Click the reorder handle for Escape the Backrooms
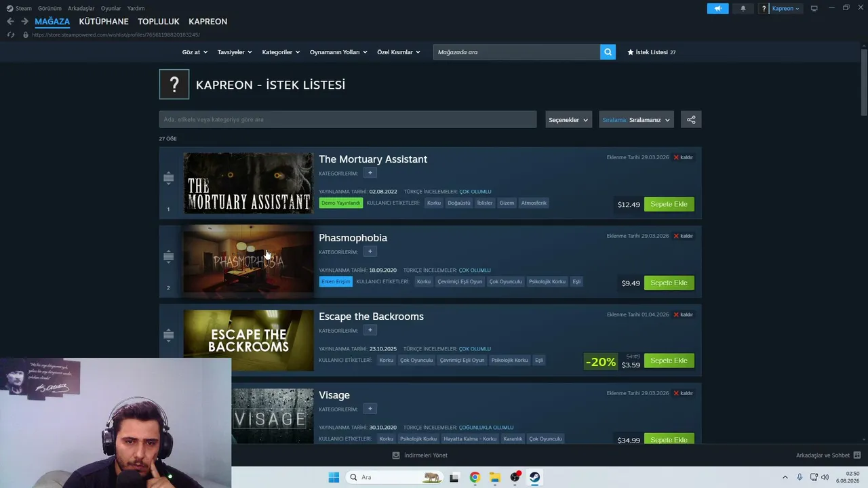This screenshot has height=488, width=868. (x=168, y=335)
